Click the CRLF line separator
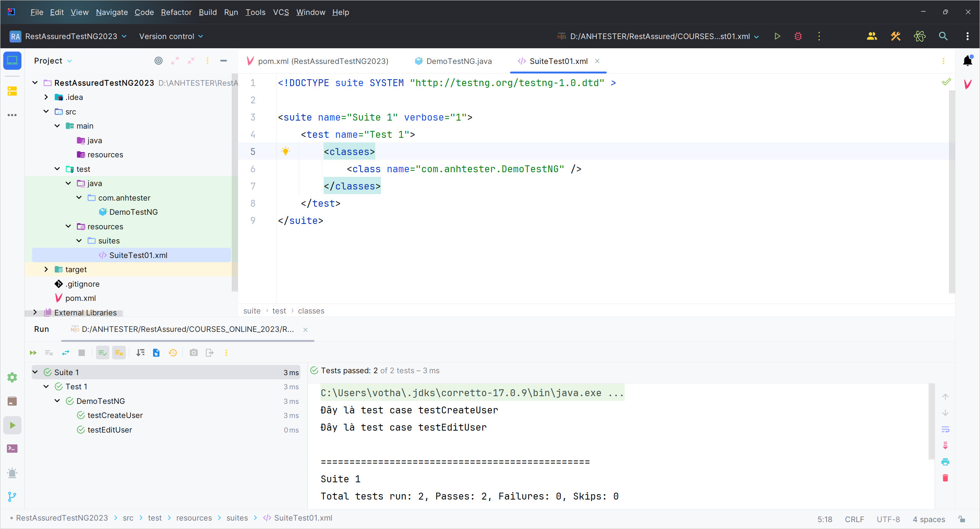This screenshot has height=529, width=980. [x=854, y=519]
